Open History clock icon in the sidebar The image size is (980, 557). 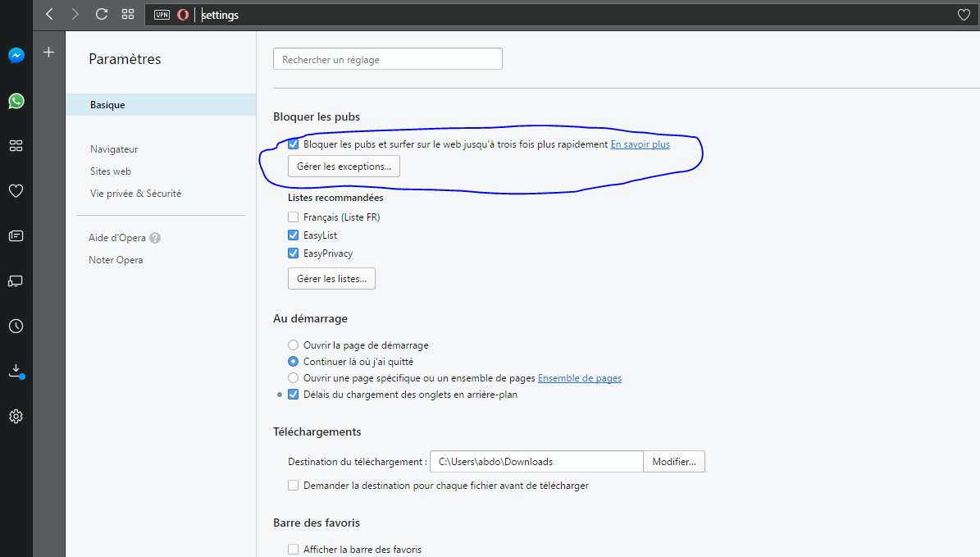(x=16, y=326)
